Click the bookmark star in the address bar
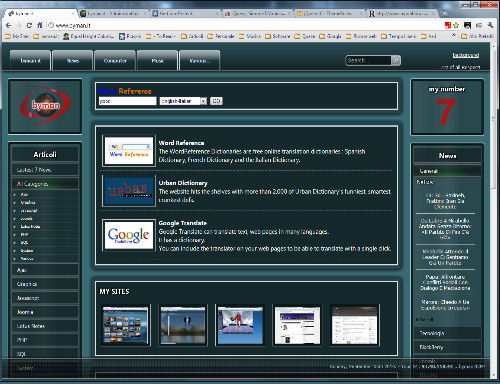Viewport: 500px width, 384px height. point(456,25)
